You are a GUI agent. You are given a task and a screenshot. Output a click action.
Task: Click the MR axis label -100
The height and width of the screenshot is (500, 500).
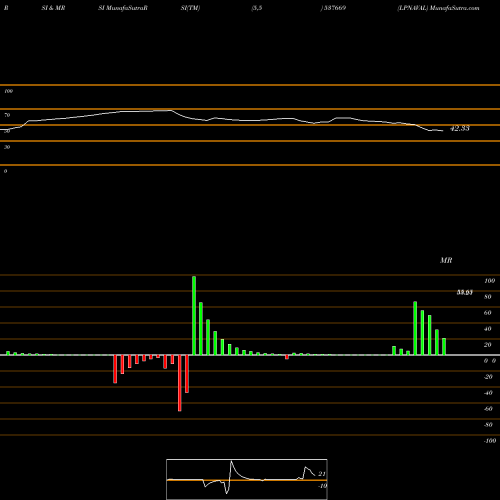tap(489, 441)
